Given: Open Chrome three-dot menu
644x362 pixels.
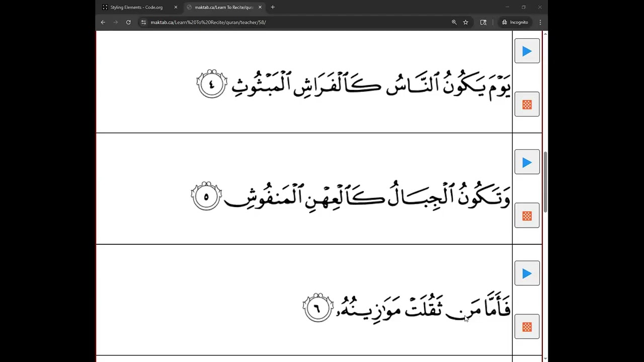Looking at the screenshot, I should coord(540,22).
